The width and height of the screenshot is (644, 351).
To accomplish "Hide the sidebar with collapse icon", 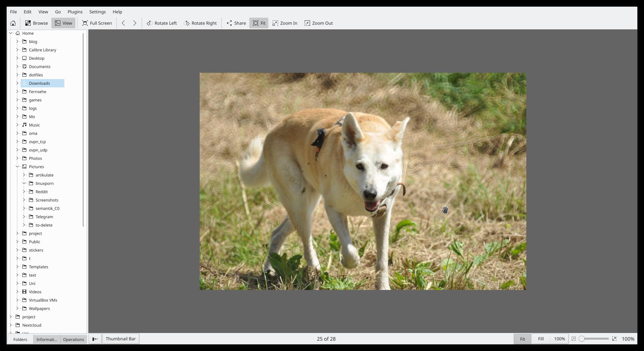I will pos(95,339).
